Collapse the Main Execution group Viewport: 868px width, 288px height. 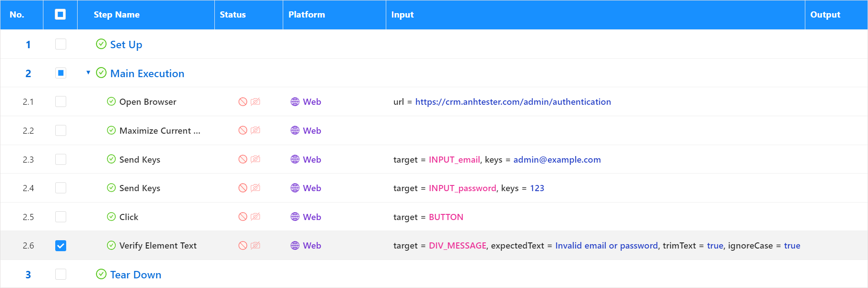pos(88,72)
